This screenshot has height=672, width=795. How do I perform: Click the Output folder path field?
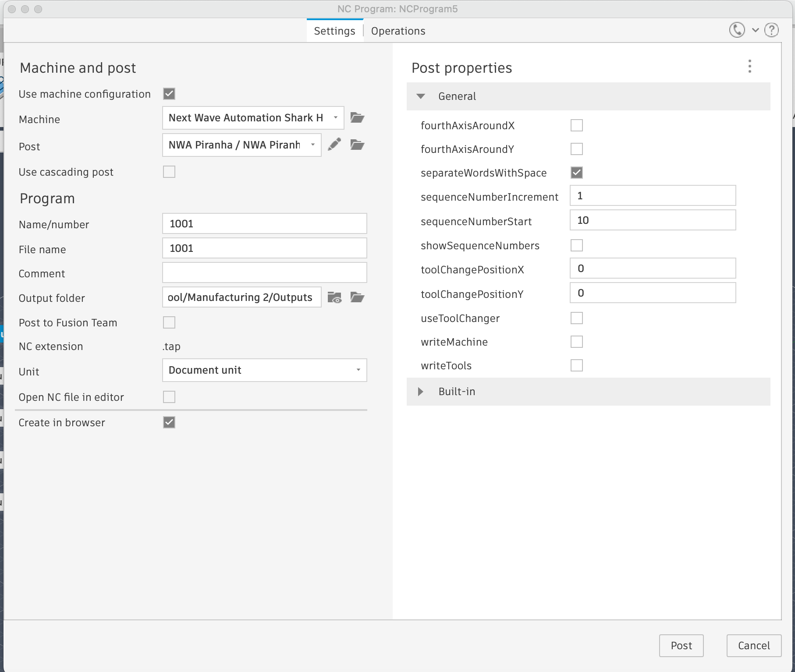pyautogui.click(x=242, y=297)
